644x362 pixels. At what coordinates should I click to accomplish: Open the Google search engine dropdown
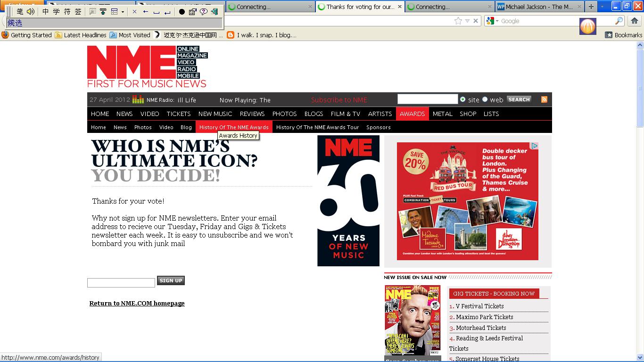pos(497,21)
